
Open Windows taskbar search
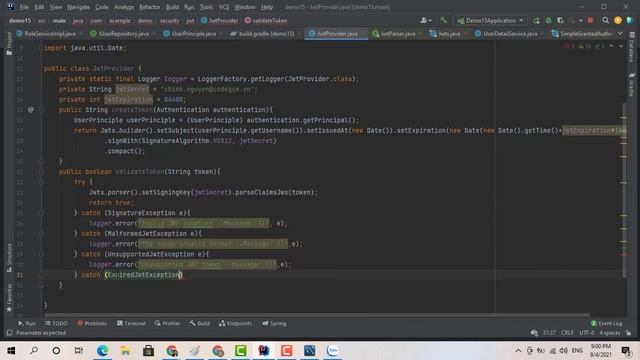click(x=34, y=351)
